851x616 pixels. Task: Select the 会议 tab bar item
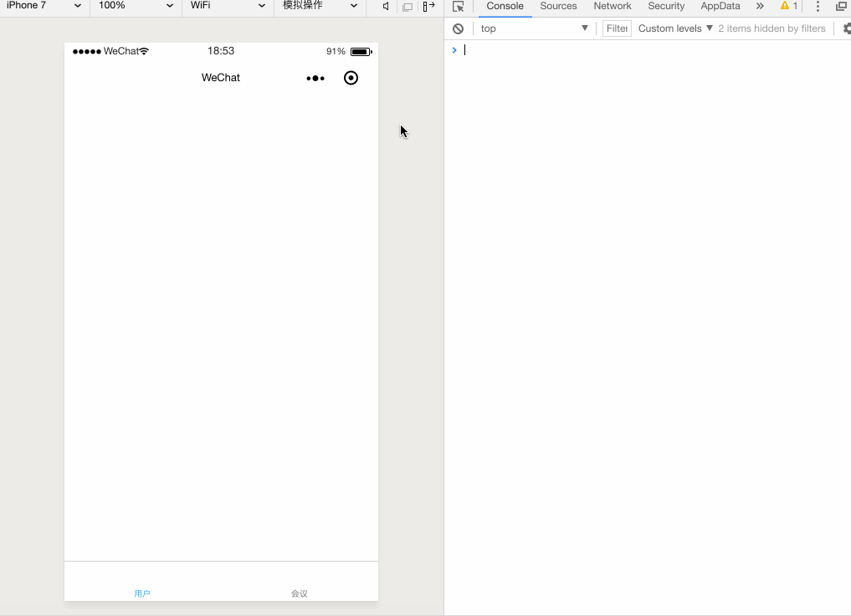click(x=300, y=593)
